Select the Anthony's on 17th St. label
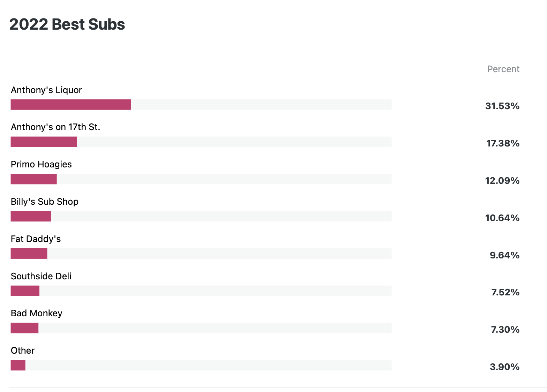 [x=55, y=127]
